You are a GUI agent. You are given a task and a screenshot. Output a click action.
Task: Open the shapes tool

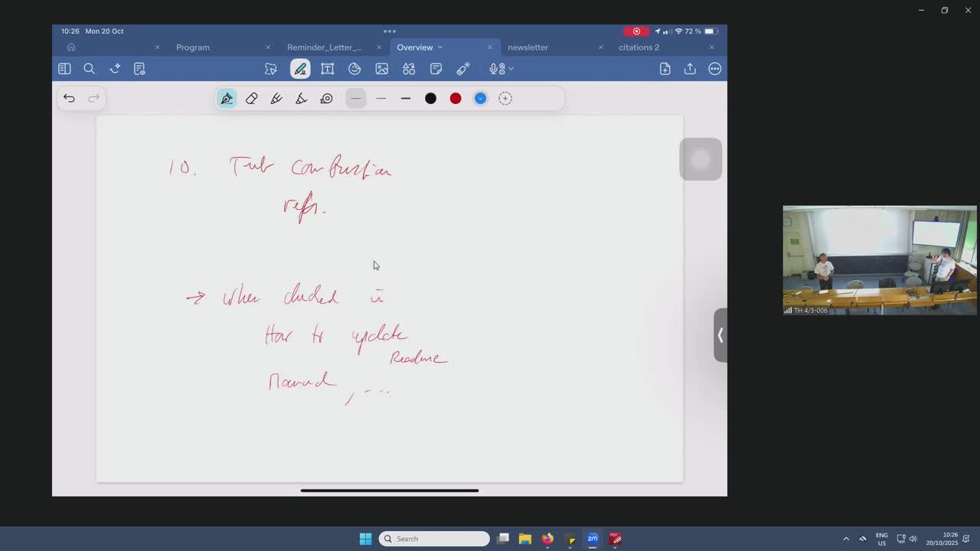pos(409,69)
